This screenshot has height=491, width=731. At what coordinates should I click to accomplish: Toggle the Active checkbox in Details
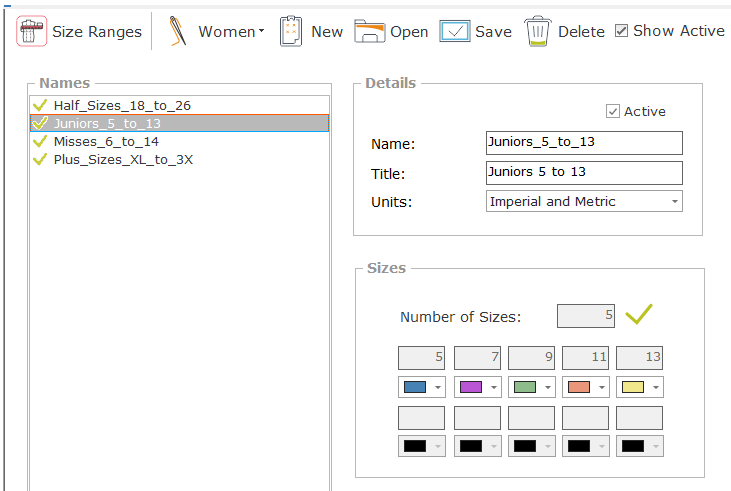[612, 111]
